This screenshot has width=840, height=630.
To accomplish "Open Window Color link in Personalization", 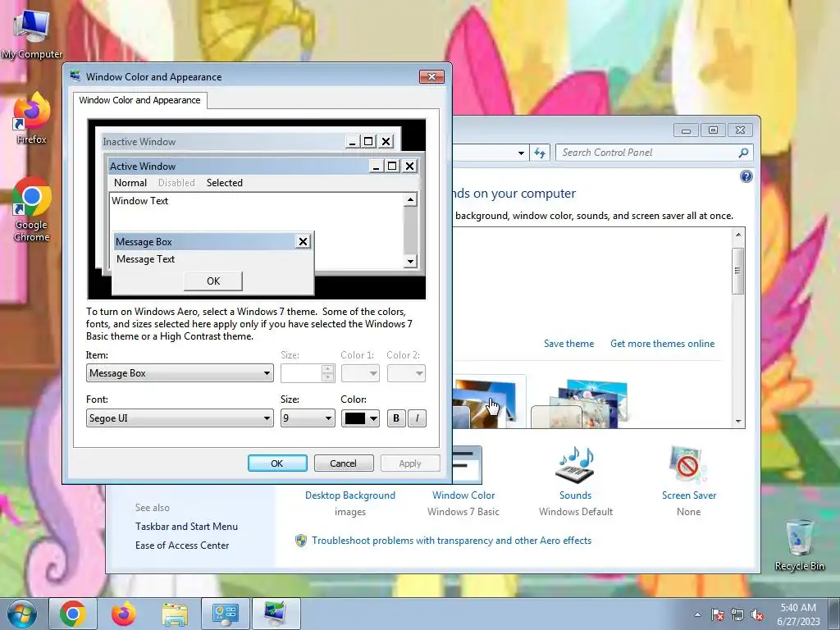I will [463, 495].
